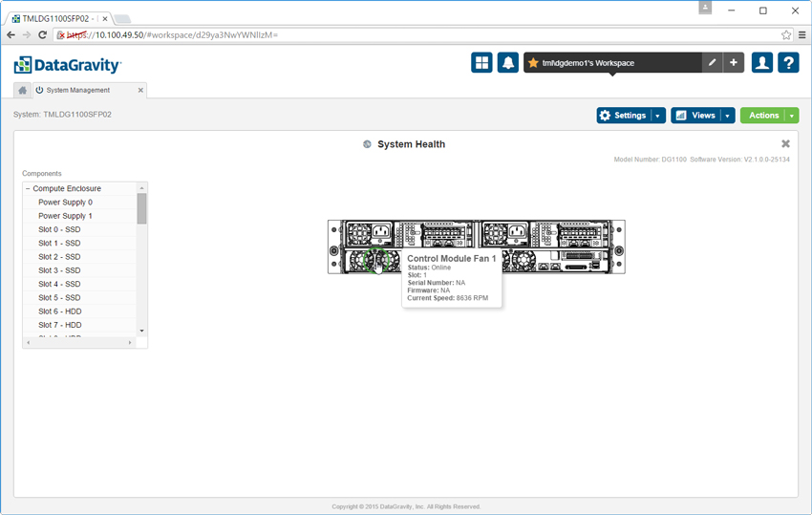Select Slot 5 - SSD
Screen dimensions: 812x515
(59, 297)
